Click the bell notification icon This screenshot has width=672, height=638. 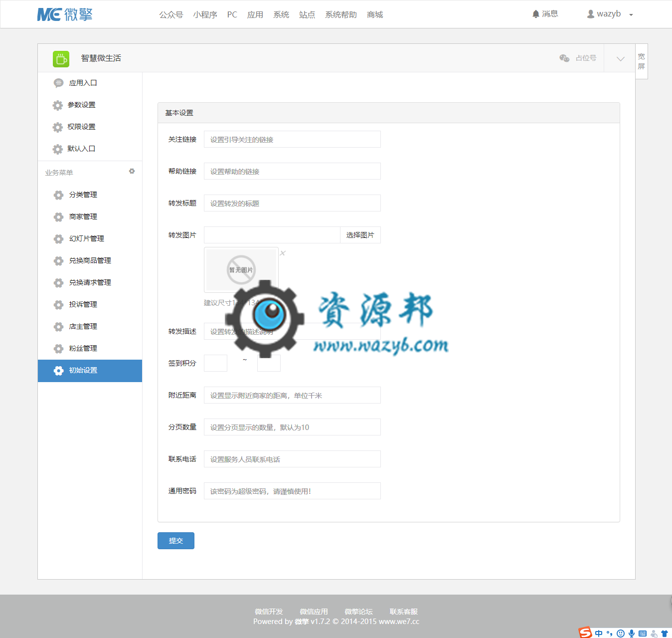(x=536, y=14)
